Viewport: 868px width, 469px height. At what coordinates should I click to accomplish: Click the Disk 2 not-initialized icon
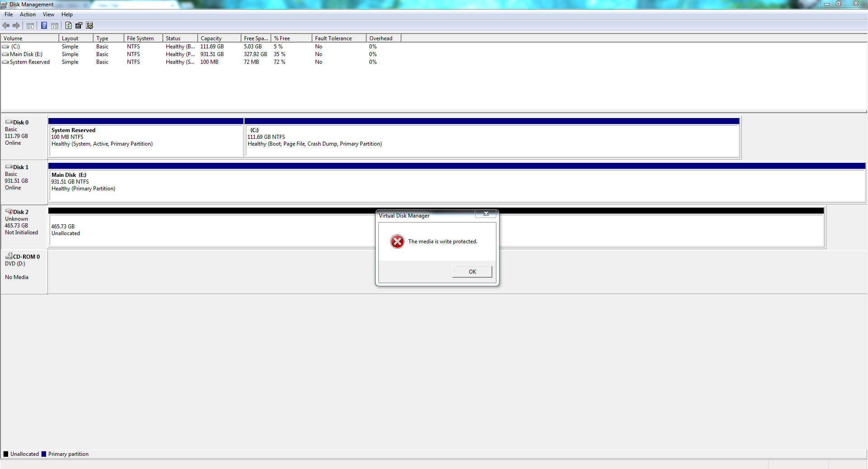pyautogui.click(x=9, y=212)
